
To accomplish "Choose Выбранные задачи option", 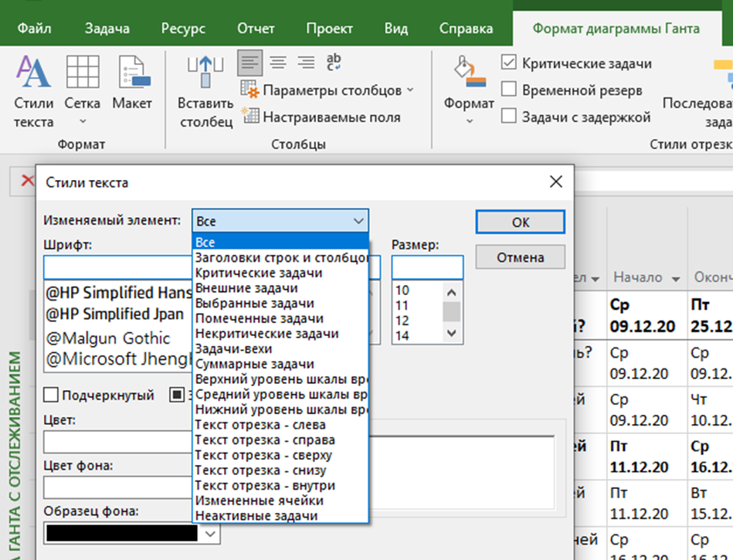I will 280,303.
